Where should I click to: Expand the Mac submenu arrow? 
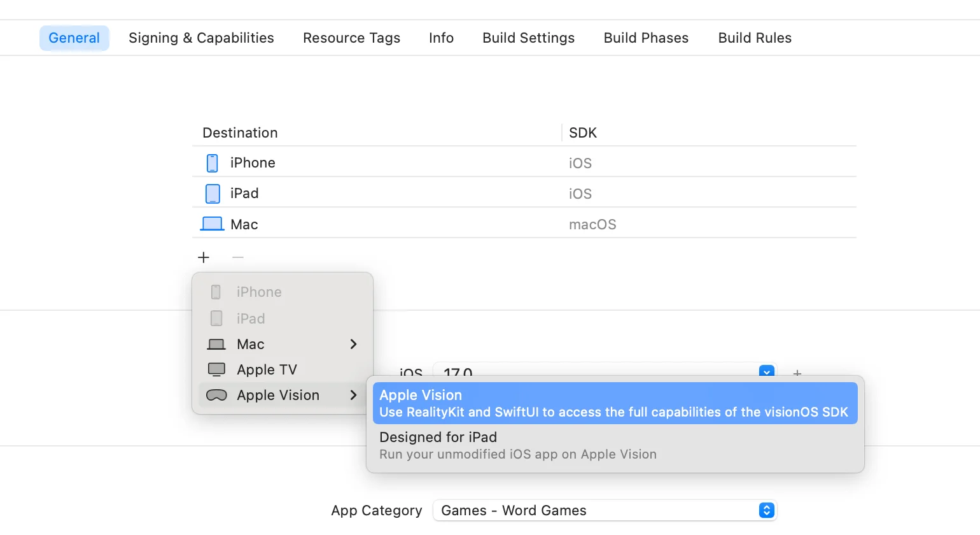click(x=354, y=344)
